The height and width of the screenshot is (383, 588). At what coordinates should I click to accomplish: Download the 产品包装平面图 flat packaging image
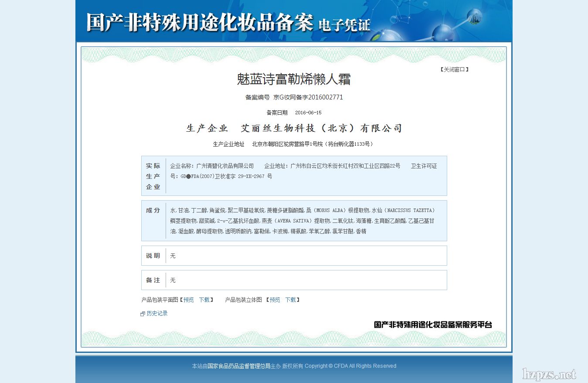tap(204, 300)
